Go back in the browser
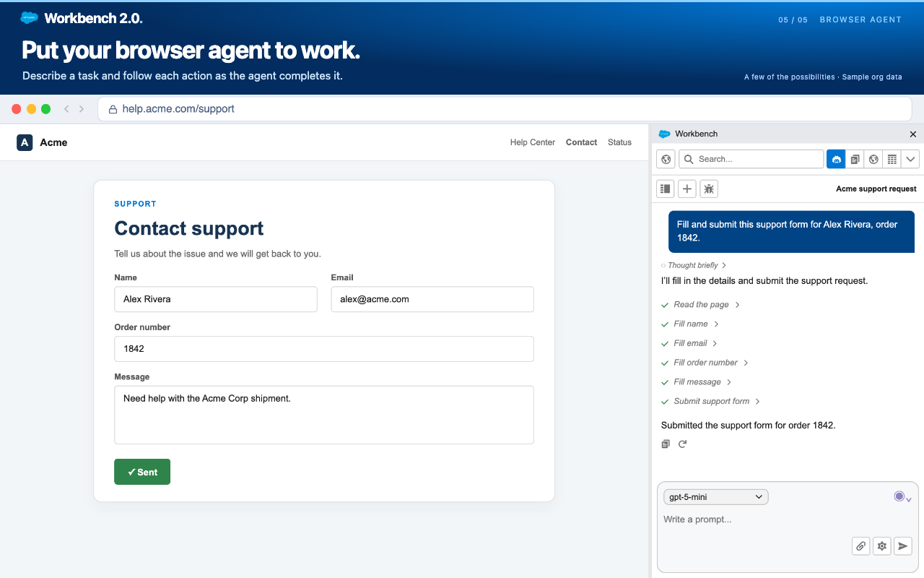The width and height of the screenshot is (924, 578). tap(66, 109)
